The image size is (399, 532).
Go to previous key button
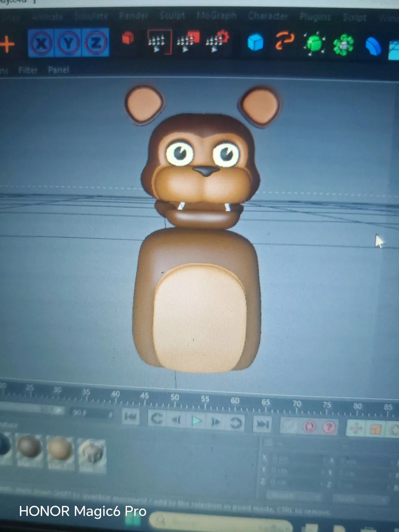click(x=156, y=419)
